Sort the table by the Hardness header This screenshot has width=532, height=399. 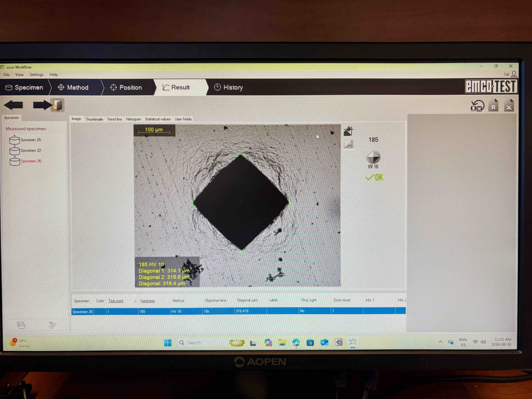point(147,301)
